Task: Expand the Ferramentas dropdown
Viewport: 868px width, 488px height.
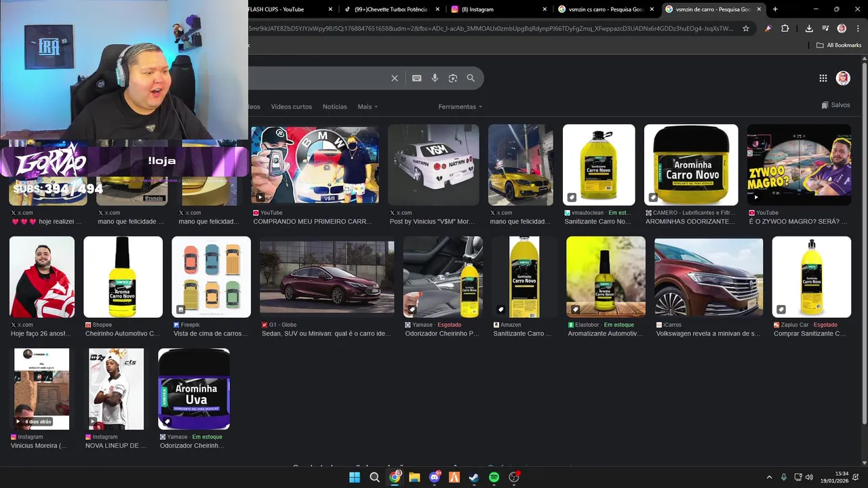Action: tap(460, 106)
